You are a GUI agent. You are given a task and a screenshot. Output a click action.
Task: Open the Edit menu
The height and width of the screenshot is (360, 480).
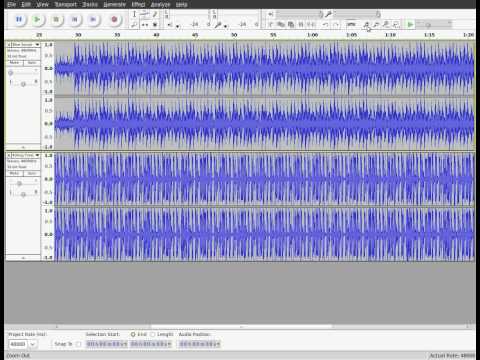[x=26, y=4]
